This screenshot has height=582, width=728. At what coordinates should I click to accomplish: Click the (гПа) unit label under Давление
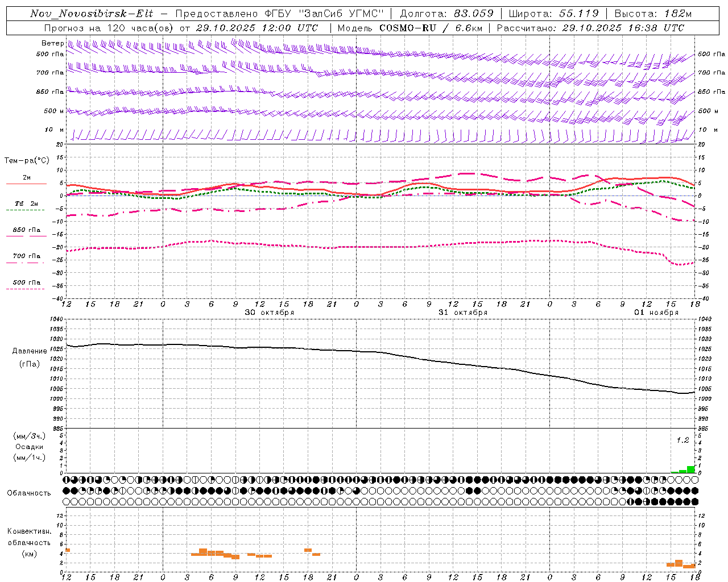[30, 364]
